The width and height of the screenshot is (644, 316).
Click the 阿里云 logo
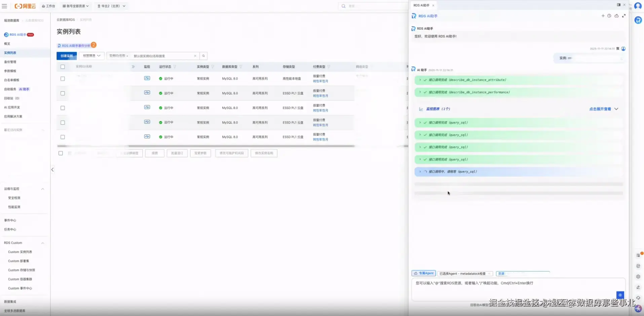tap(25, 6)
